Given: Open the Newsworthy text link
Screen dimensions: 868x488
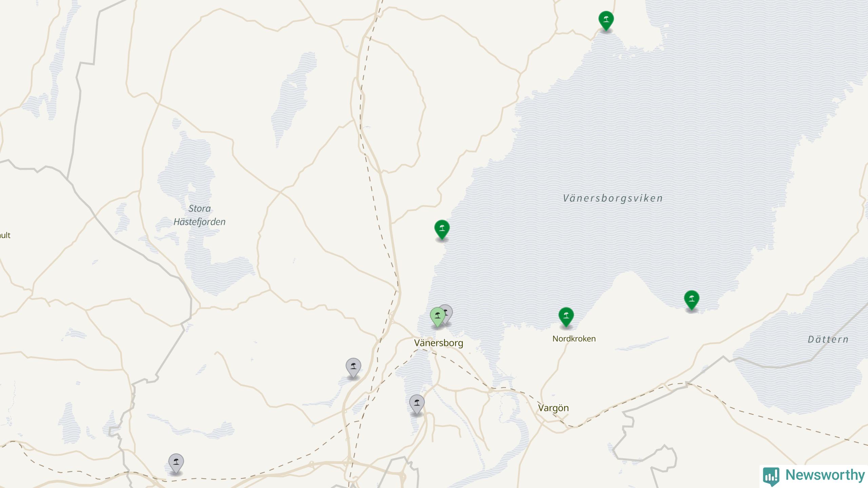Looking at the screenshot, I should pos(825,475).
